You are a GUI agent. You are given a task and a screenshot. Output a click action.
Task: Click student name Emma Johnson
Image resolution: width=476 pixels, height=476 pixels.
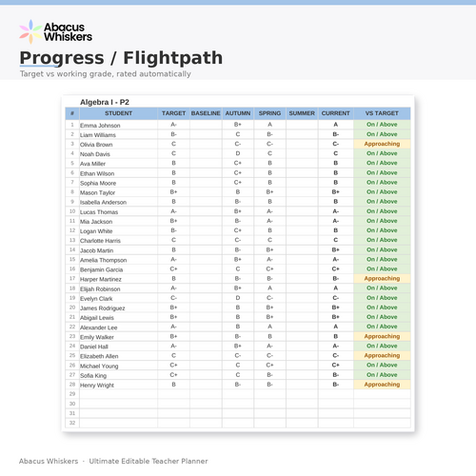pos(100,126)
